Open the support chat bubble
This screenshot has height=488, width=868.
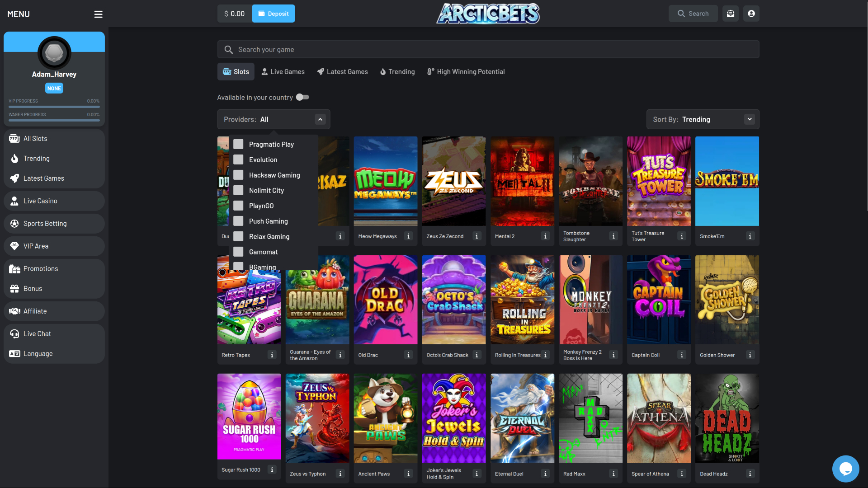tap(845, 469)
